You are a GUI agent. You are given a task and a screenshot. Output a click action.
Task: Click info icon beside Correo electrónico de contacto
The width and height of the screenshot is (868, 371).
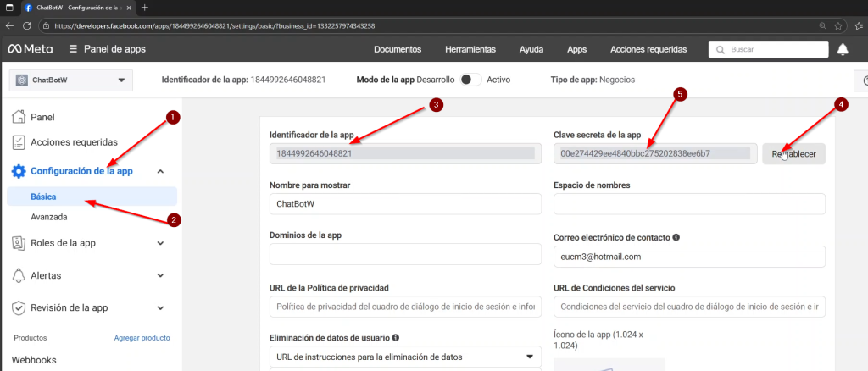coord(676,237)
